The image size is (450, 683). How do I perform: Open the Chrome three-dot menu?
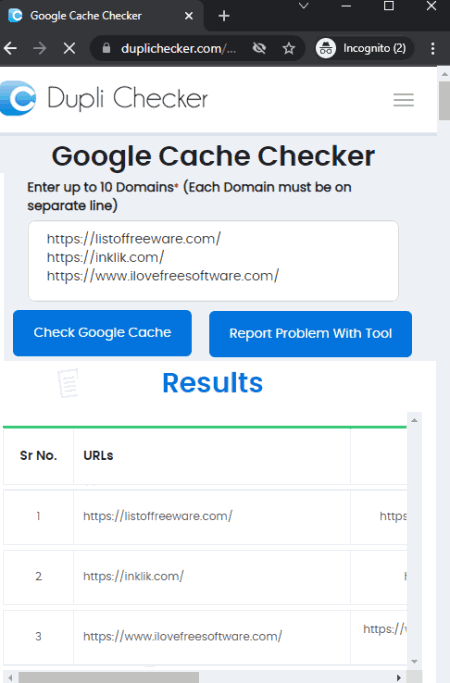[433, 48]
